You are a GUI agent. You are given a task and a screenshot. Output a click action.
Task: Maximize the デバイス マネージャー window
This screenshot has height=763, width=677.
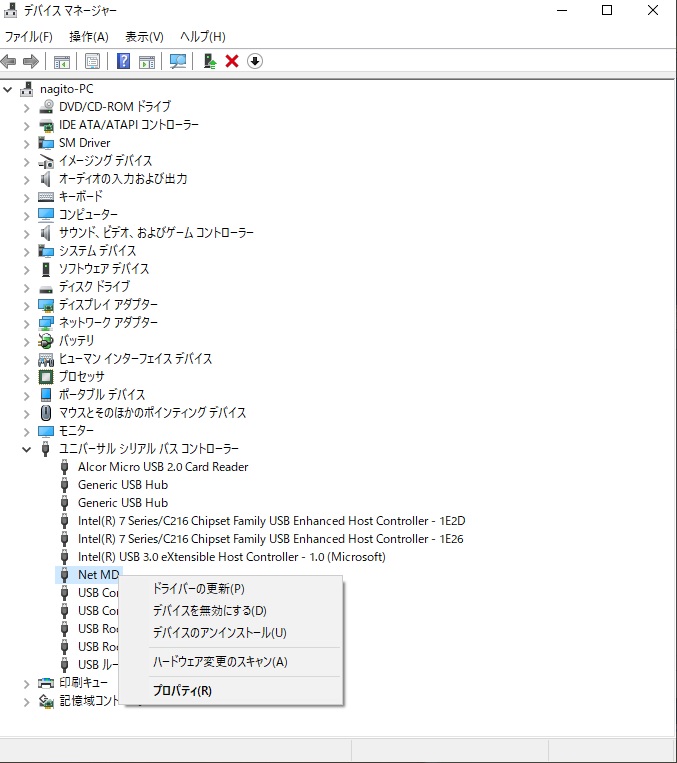(607, 10)
